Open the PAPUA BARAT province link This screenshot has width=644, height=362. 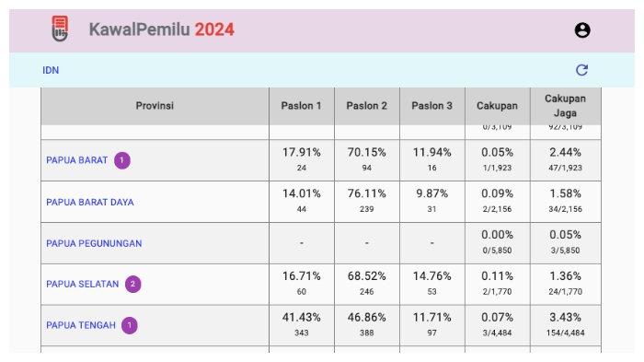(x=76, y=160)
